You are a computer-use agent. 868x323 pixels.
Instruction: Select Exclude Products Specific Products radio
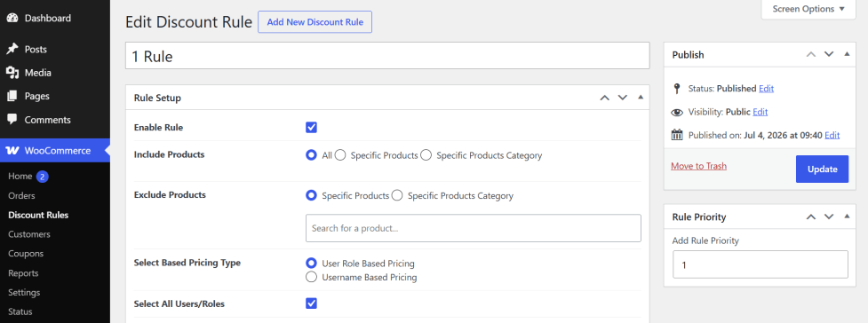pos(311,195)
